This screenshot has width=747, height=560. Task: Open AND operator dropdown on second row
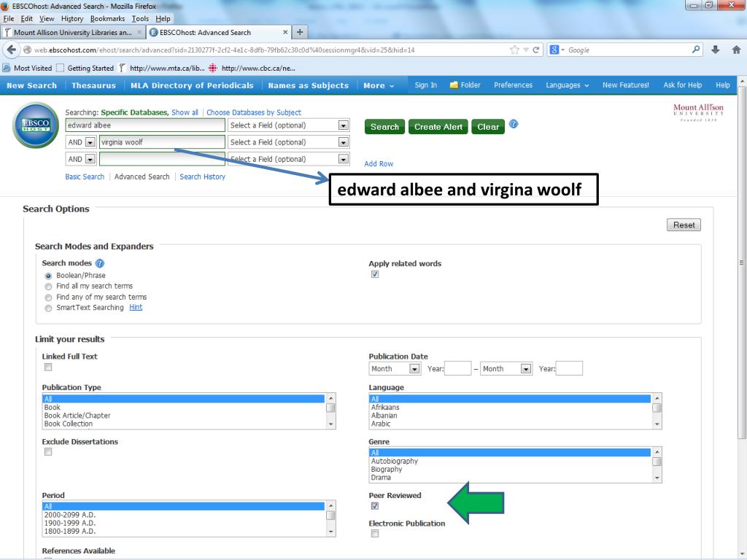(x=90, y=142)
